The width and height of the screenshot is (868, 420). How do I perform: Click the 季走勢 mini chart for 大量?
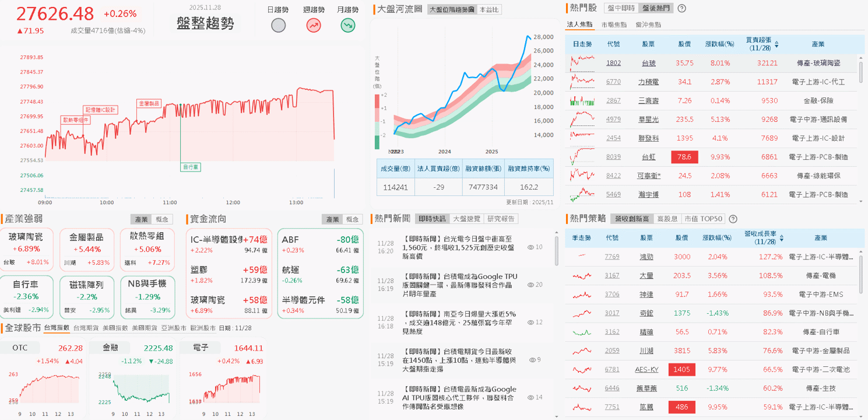pyautogui.click(x=582, y=275)
